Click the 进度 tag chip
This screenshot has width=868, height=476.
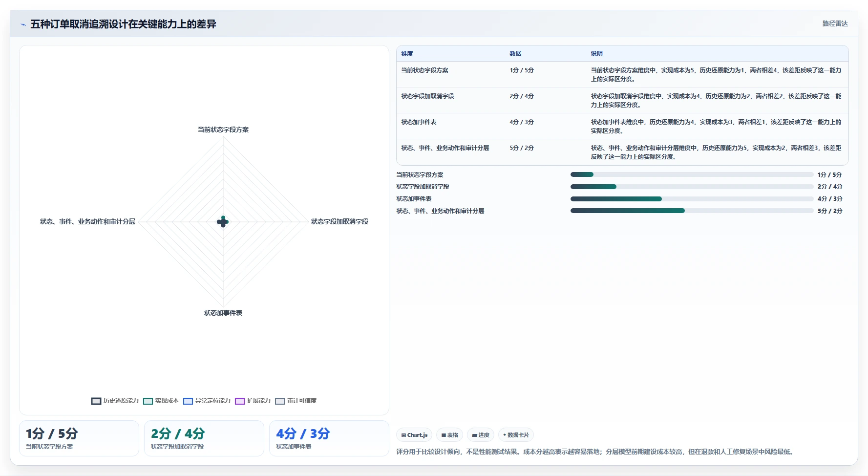481,435
